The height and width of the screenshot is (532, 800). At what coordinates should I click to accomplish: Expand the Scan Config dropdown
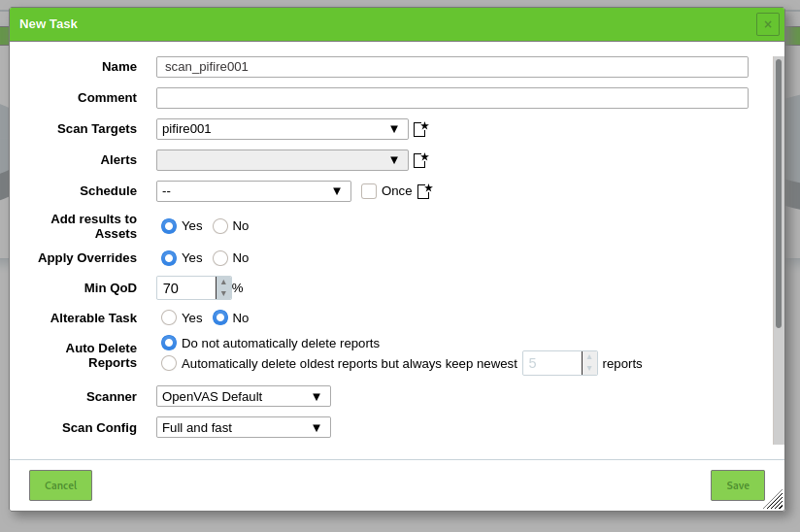(x=243, y=427)
